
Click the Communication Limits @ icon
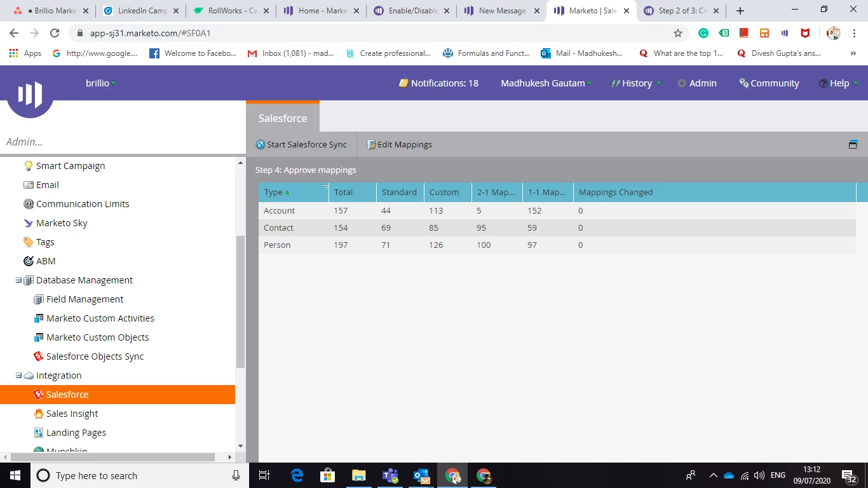28,204
